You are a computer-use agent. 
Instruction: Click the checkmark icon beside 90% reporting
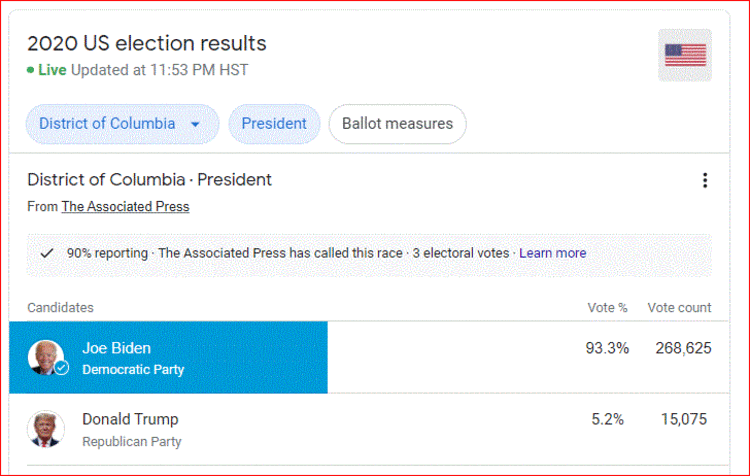[x=46, y=253]
